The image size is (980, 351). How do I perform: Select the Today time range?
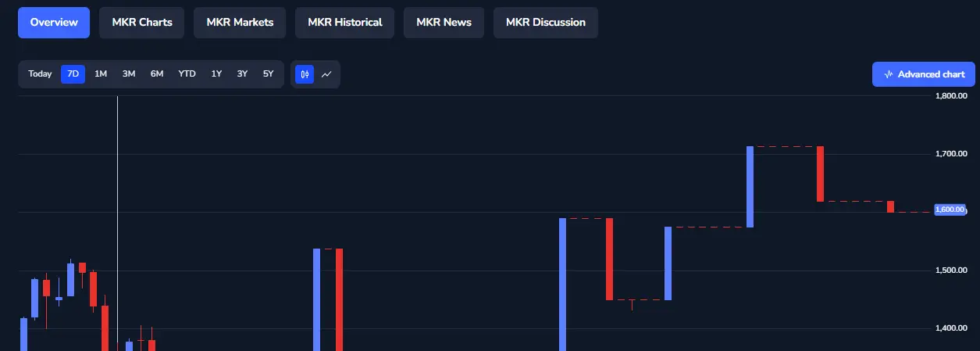pyautogui.click(x=40, y=74)
